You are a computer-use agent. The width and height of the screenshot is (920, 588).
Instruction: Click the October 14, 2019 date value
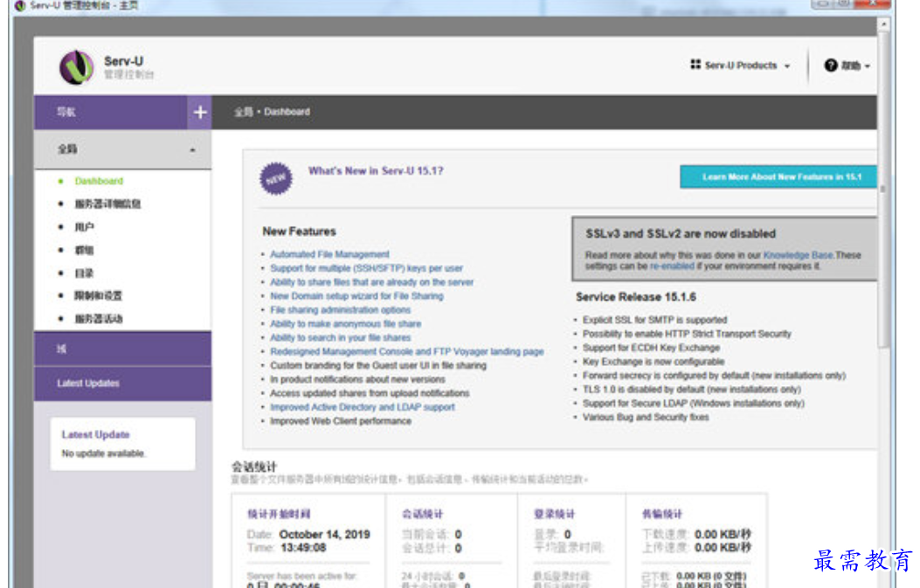(x=324, y=535)
